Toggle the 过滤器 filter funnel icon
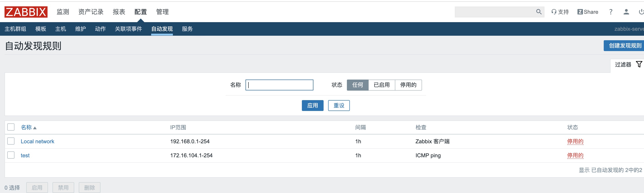Screen dimensions: 644x193 pos(639,64)
